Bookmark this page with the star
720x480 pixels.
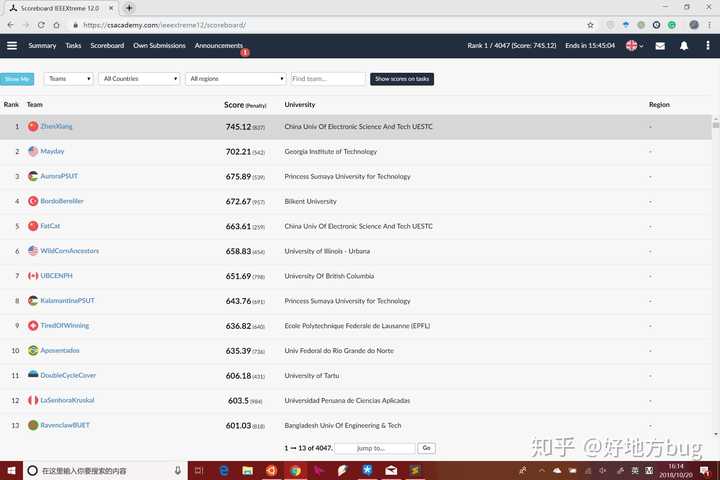click(x=591, y=25)
